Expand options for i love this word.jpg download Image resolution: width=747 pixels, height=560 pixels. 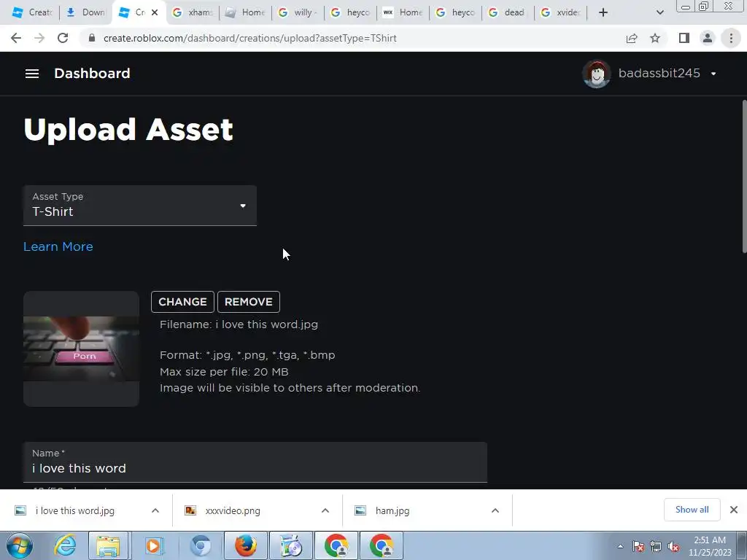(155, 510)
